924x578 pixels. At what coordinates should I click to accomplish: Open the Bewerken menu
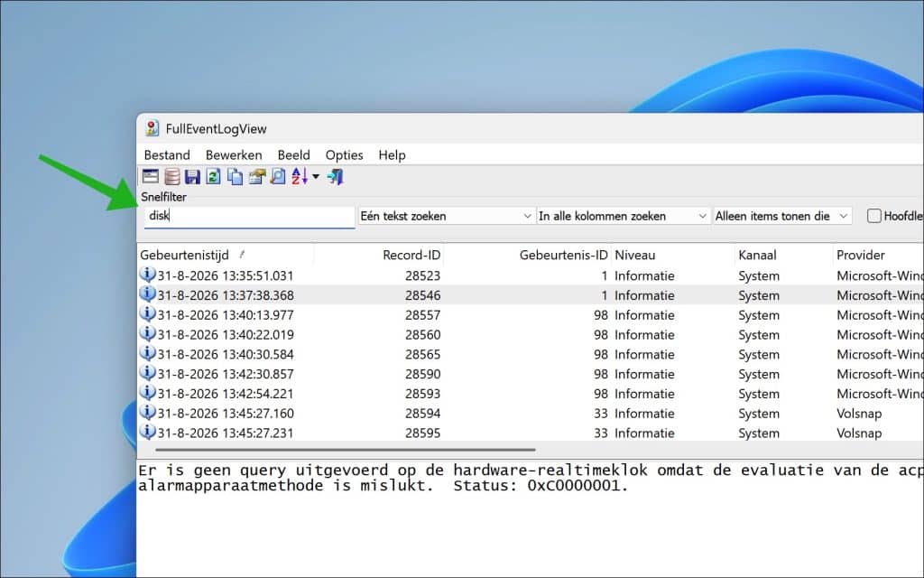(234, 155)
